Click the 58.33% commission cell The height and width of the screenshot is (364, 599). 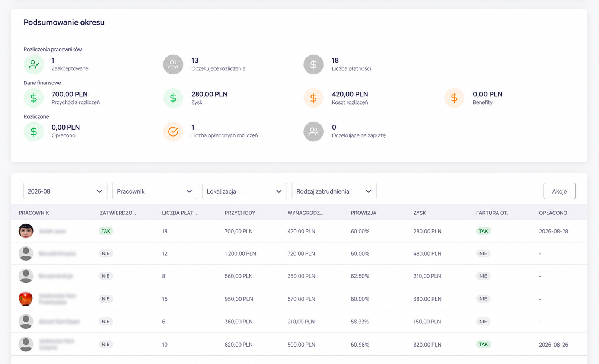(x=360, y=322)
